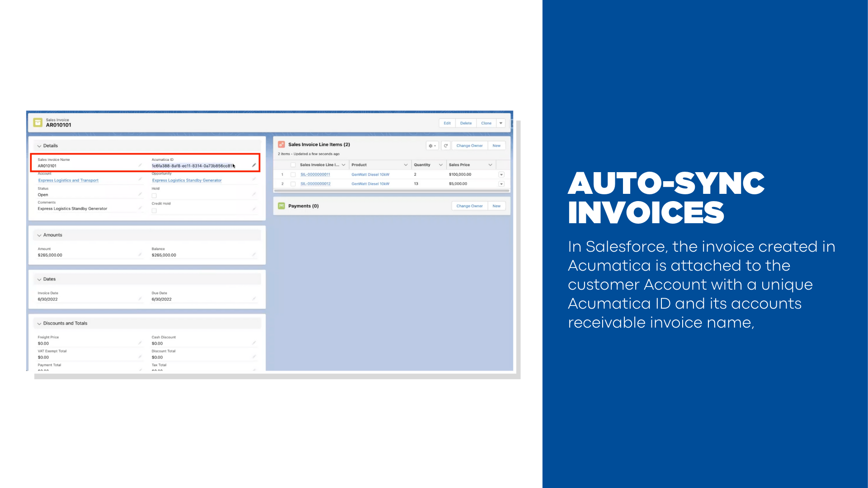The image size is (868, 488).
Task: Click the green Payments related list icon
Action: tap(281, 206)
